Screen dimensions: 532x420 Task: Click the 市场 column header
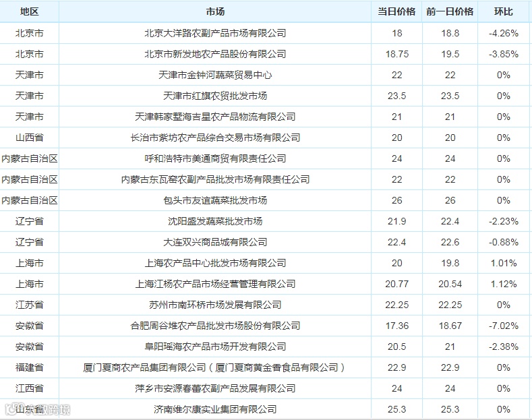215,12
